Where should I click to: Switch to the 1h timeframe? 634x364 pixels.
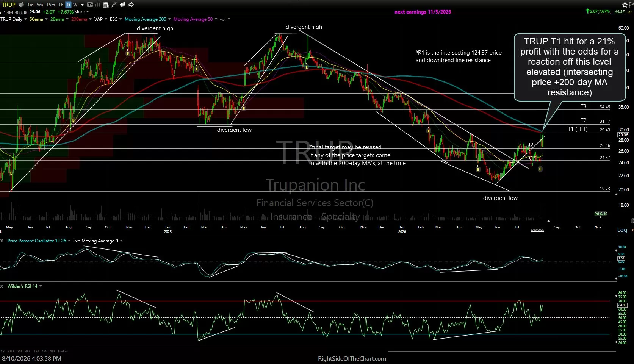click(x=61, y=5)
